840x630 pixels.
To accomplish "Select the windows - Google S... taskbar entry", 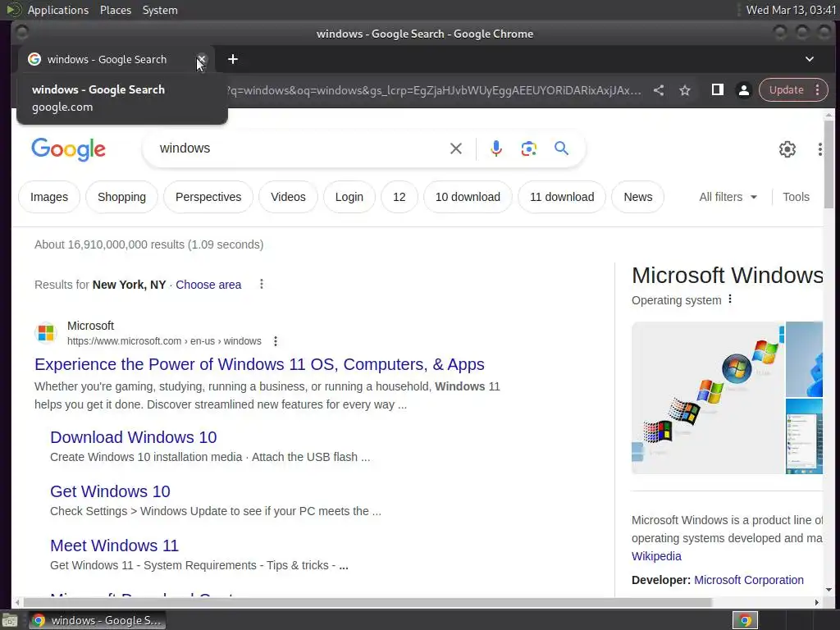I will tap(97, 620).
